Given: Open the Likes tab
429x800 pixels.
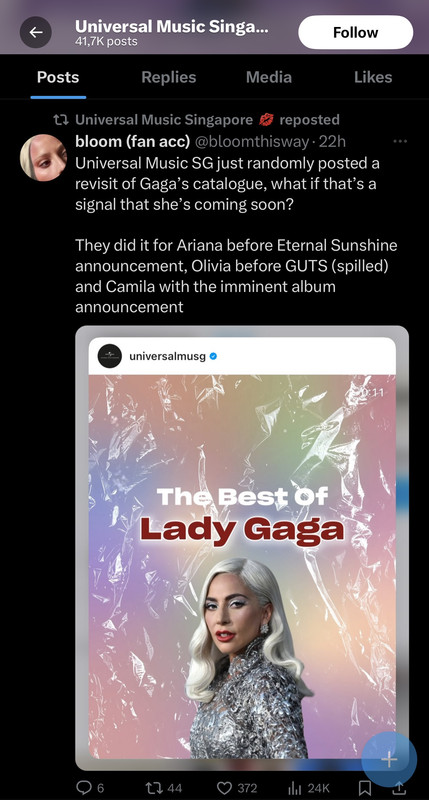Looking at the screenshot, I should point(373,77).
